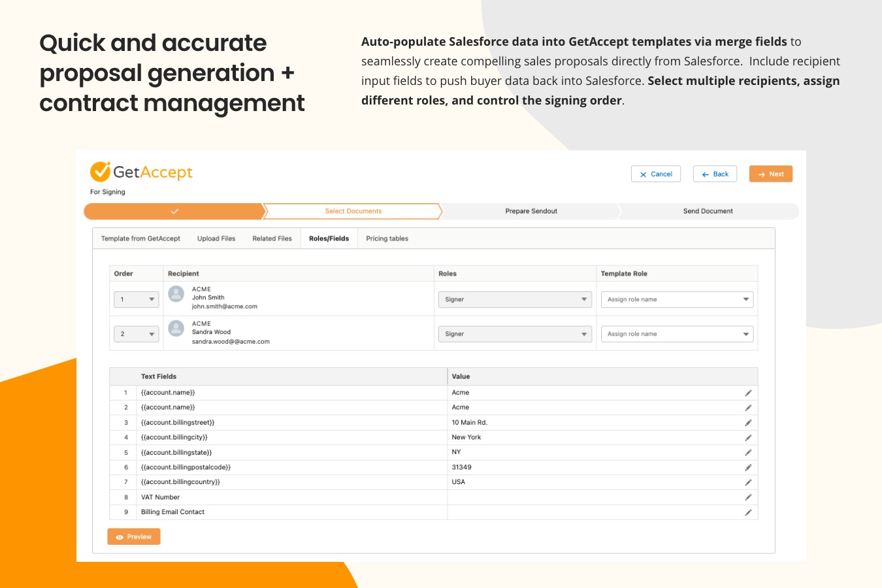The height and width of the screenshot is (588, 882).
Task: Click Sandra Wood's avatar icon
Action: tap(176, 329)
